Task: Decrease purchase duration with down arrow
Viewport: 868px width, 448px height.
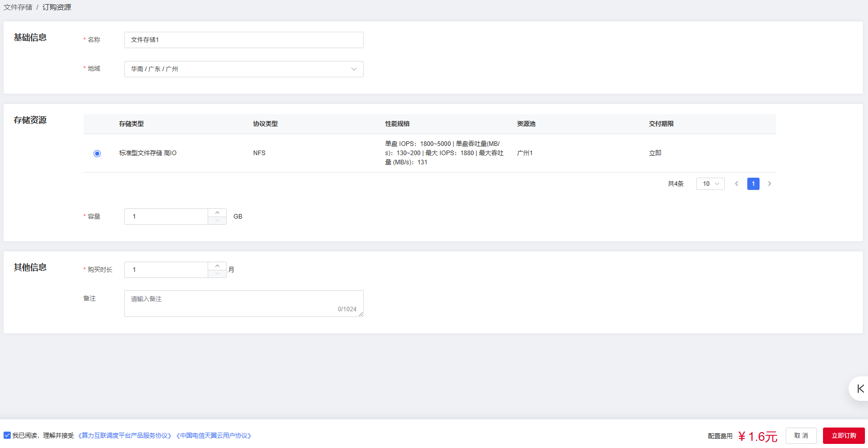Action: coord(217,274)
